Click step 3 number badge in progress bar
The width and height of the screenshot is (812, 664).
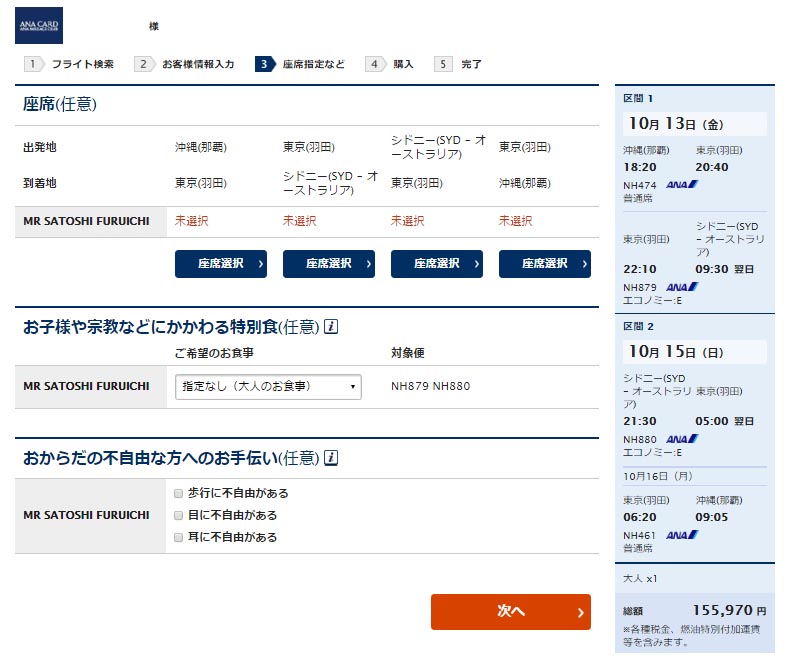264,64
